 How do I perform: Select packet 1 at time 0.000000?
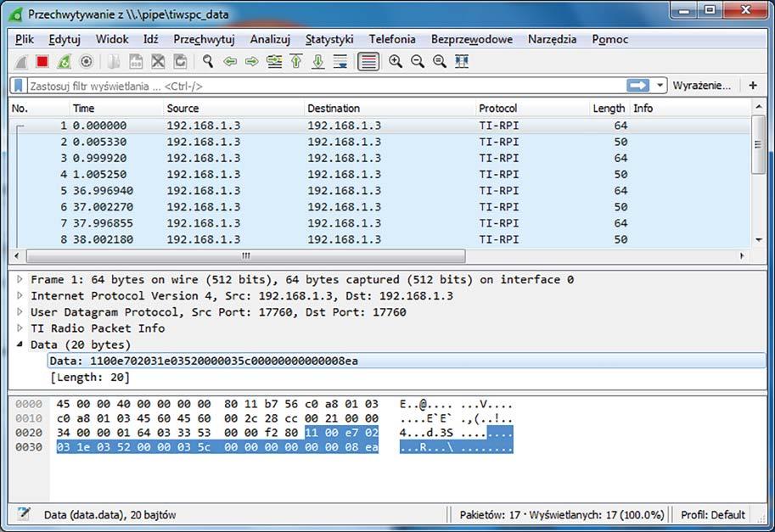click(x=379, y=126)
